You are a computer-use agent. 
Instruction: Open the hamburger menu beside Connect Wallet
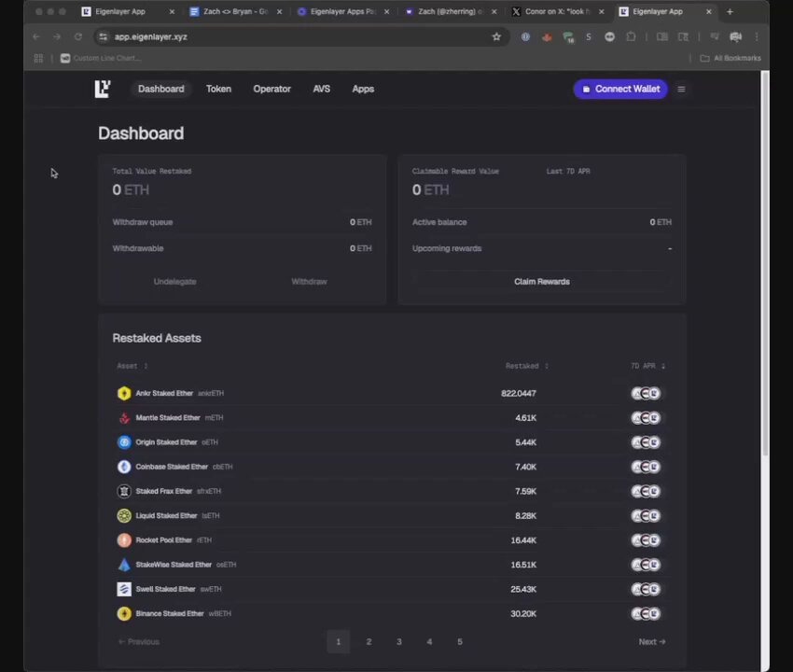click(681, 89)
